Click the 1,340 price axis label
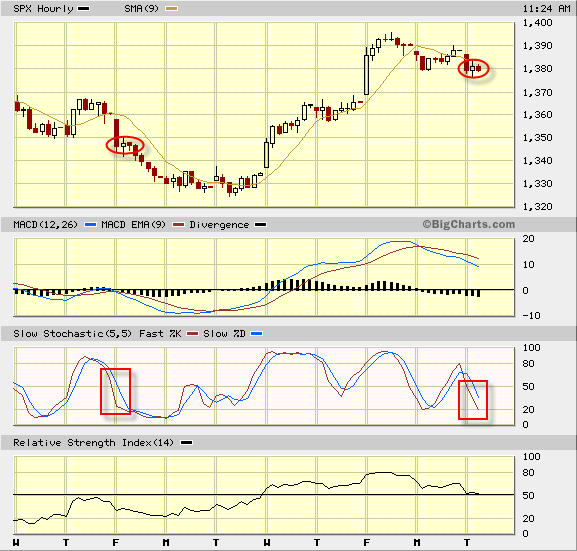The width and height of the screenshot is (577, 551). pos(538,161)
